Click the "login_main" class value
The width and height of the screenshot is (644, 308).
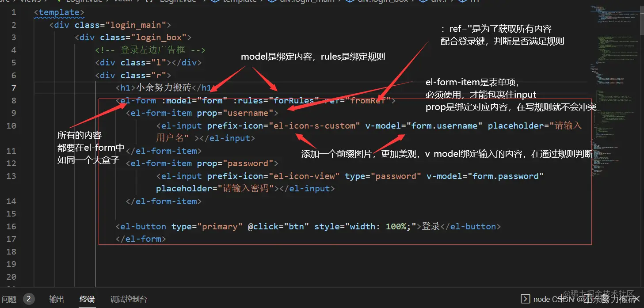coord(138,25)
